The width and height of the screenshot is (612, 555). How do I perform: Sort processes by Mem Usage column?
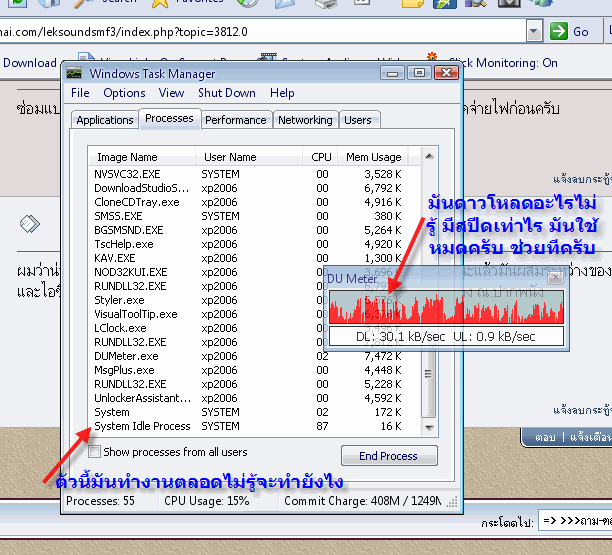[x=373, y=157]
